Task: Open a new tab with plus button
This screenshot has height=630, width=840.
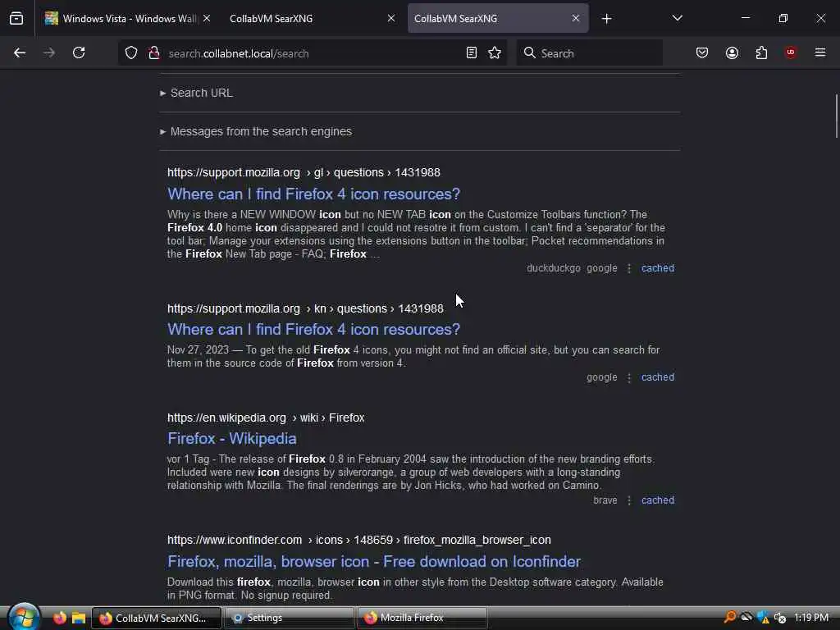Action: (606, 19)
